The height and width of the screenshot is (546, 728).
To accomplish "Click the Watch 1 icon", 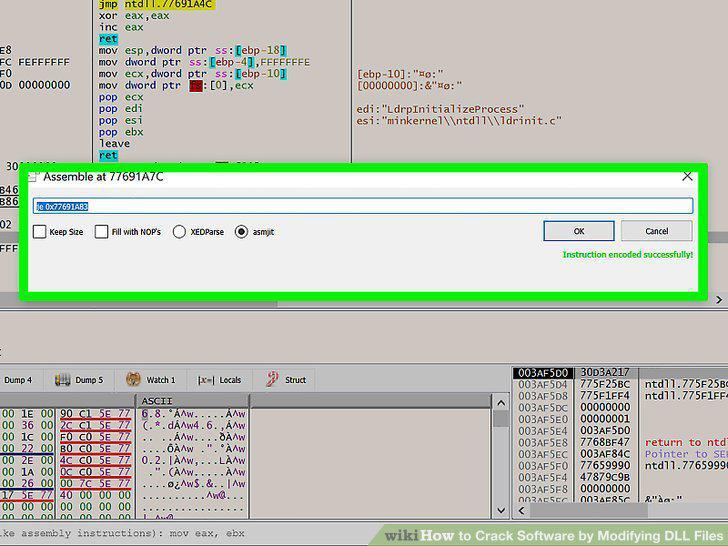I will 133,379.
